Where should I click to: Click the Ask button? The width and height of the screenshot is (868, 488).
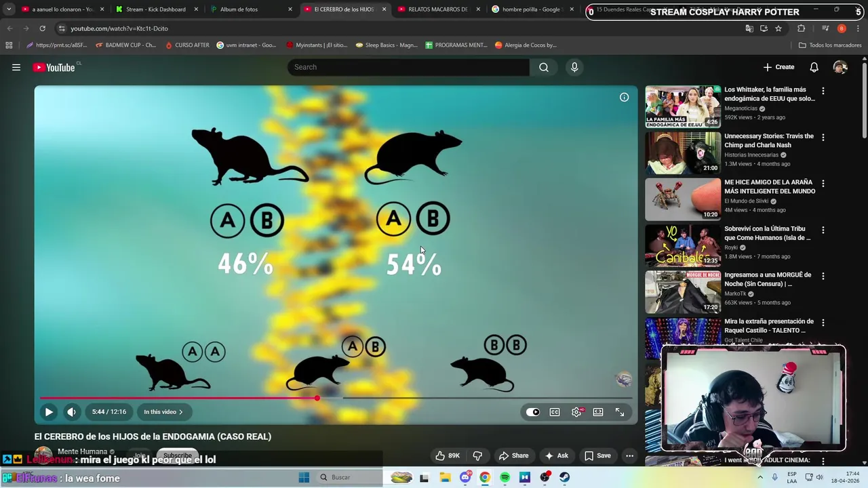click(557, 455)
